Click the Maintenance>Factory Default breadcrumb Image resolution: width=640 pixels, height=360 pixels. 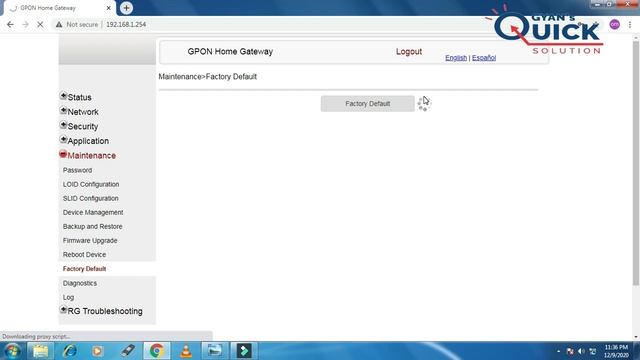click(x=207, y=77)
